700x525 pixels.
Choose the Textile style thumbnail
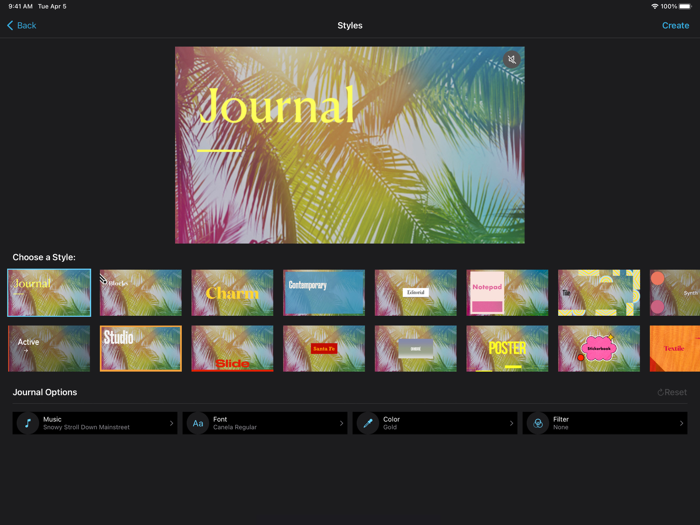click(x=675, y=349)
